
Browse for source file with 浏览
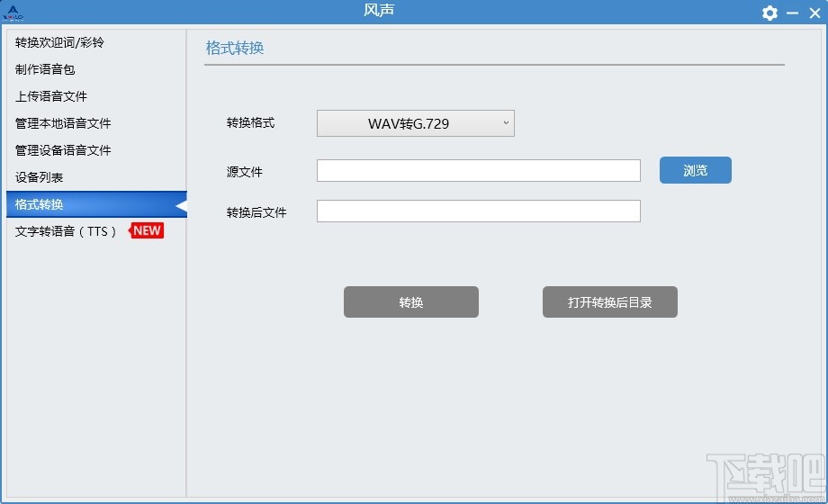pos(696,170)
